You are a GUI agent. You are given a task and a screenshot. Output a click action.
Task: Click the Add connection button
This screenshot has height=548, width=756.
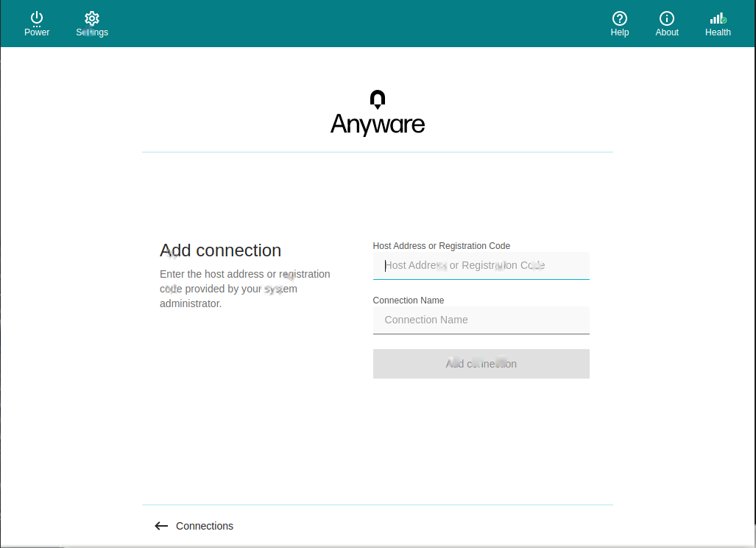tap(481, 364)
